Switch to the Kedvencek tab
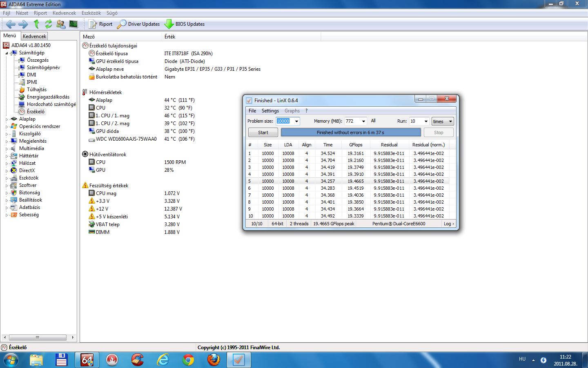The height and width of the screenshot is (368, 588). [34, 36]
